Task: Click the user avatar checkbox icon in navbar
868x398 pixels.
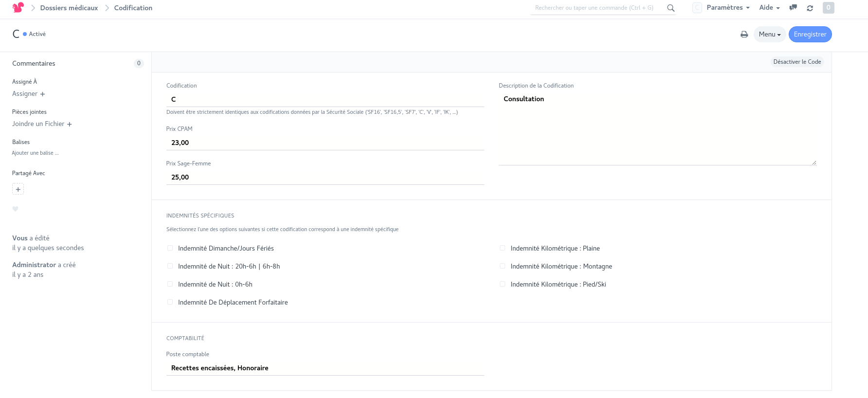Action: click(697, 8)
